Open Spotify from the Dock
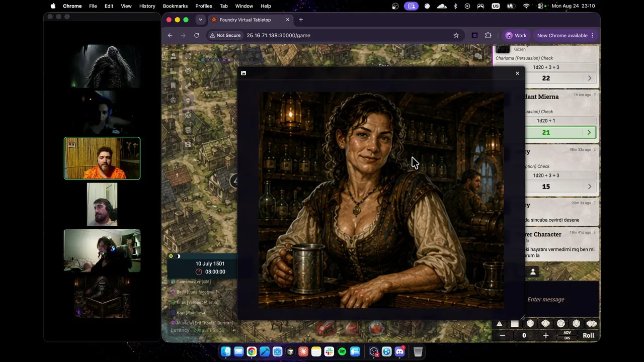This screenshot has width=644, height=362. coord(342,352)
